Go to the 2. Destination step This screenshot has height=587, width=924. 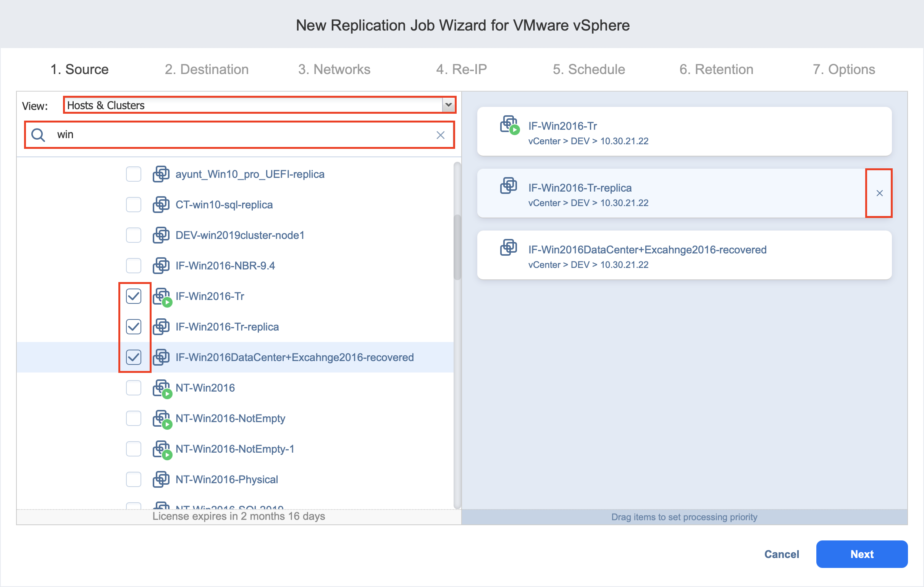tap(207, 69)
